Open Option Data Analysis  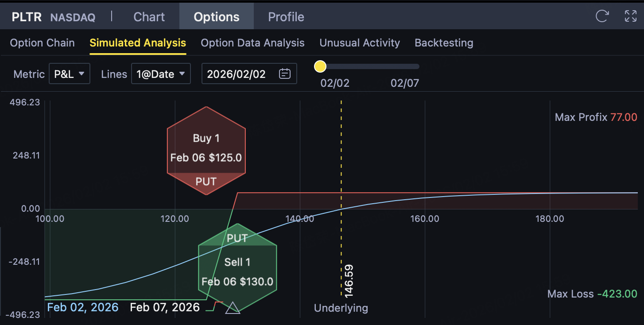pyautogui.click(x=252, y=43)
